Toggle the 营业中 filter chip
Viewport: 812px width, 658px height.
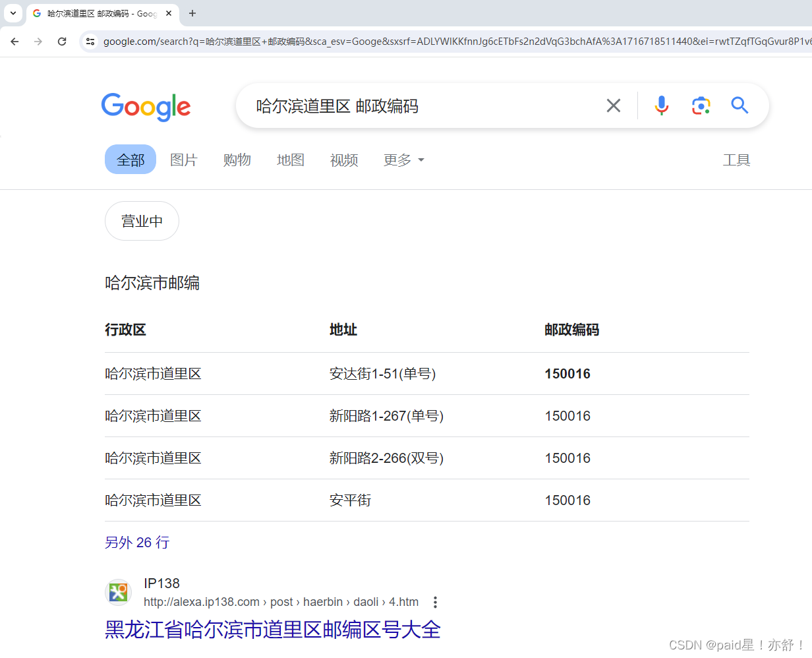pos(142,221)
